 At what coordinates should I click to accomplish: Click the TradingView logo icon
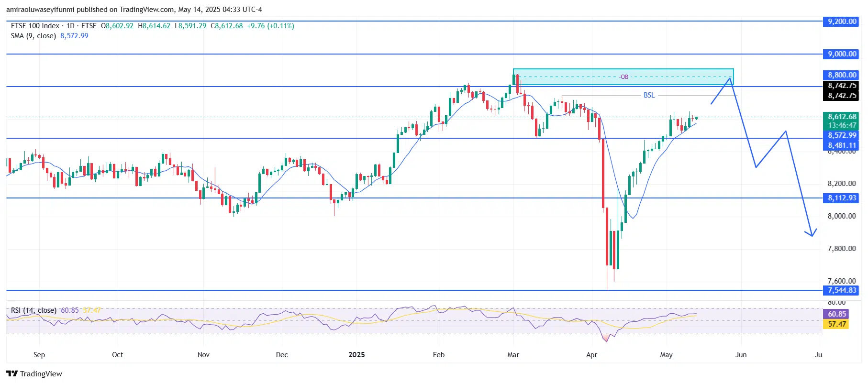(x=12, y=373)
